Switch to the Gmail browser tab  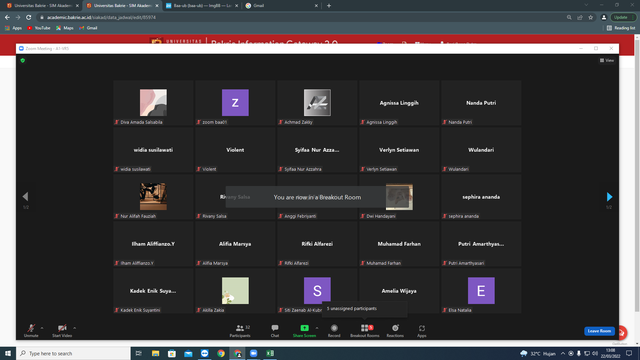coord(281,6)
